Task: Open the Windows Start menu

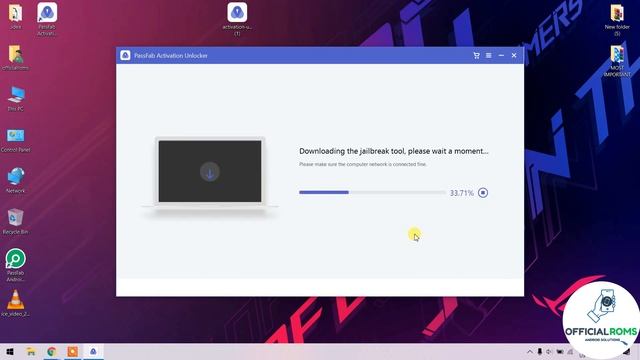Action: tap(10, 351)
